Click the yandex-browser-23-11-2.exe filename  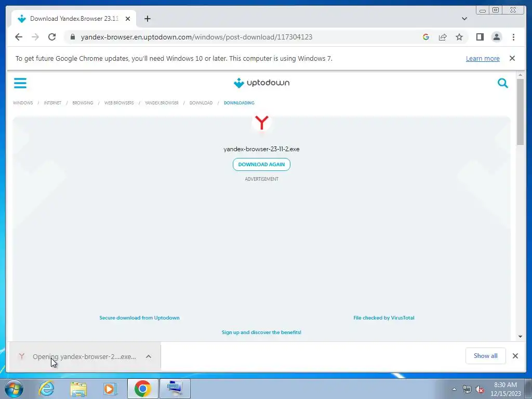coord(262,149)
